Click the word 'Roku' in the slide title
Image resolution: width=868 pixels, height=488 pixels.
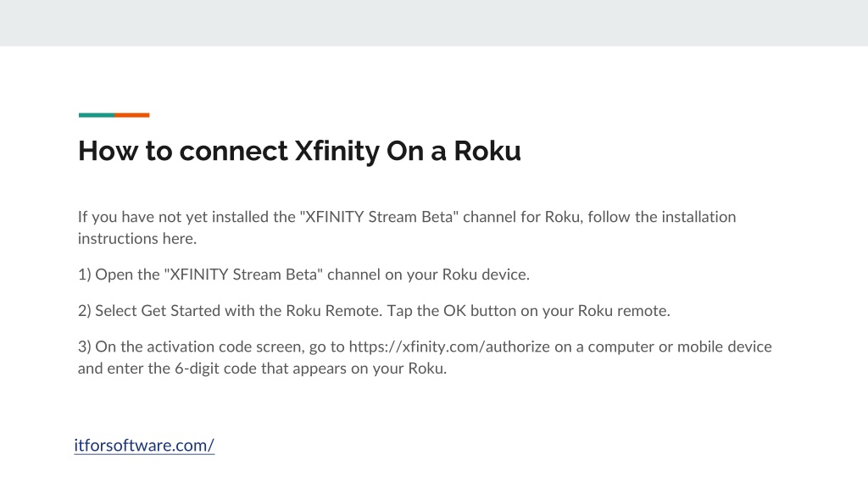point(487,151)
